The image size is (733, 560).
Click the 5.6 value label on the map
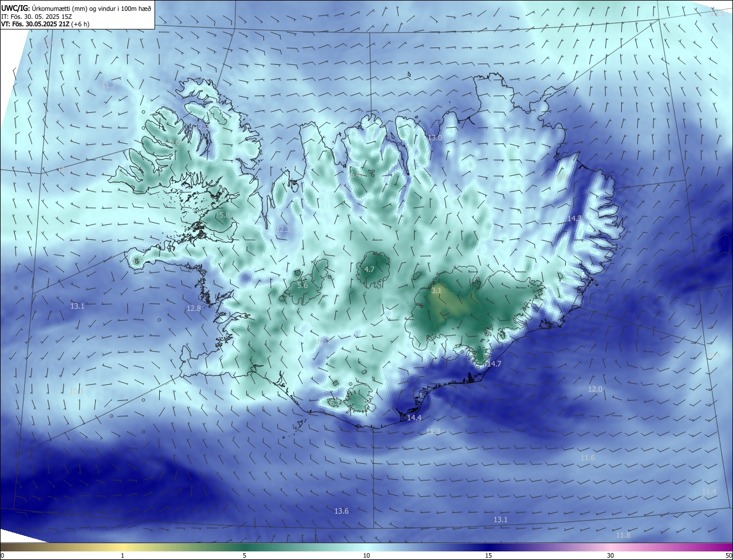[302, 285]
